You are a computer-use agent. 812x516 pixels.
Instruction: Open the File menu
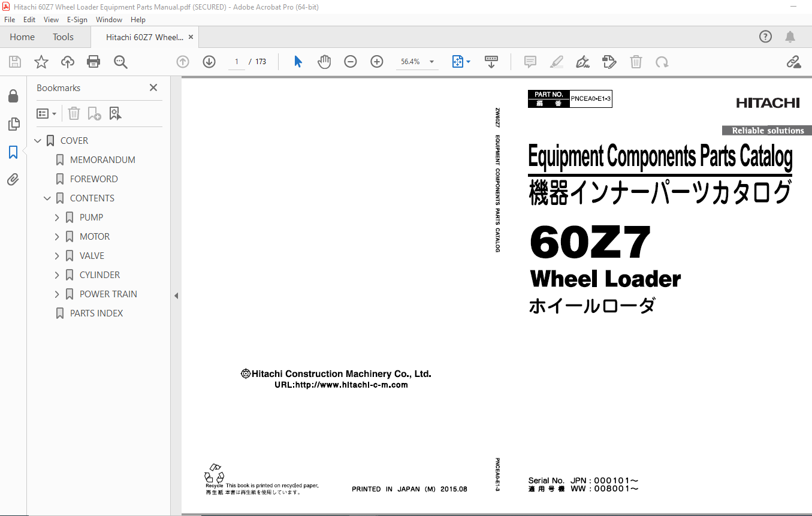(x=10, y=19)
